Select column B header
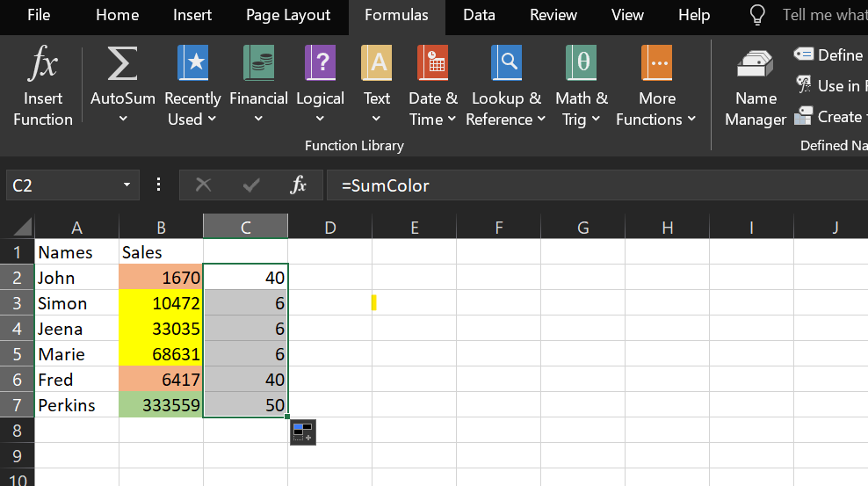868x486 pixels. point(161,227)
